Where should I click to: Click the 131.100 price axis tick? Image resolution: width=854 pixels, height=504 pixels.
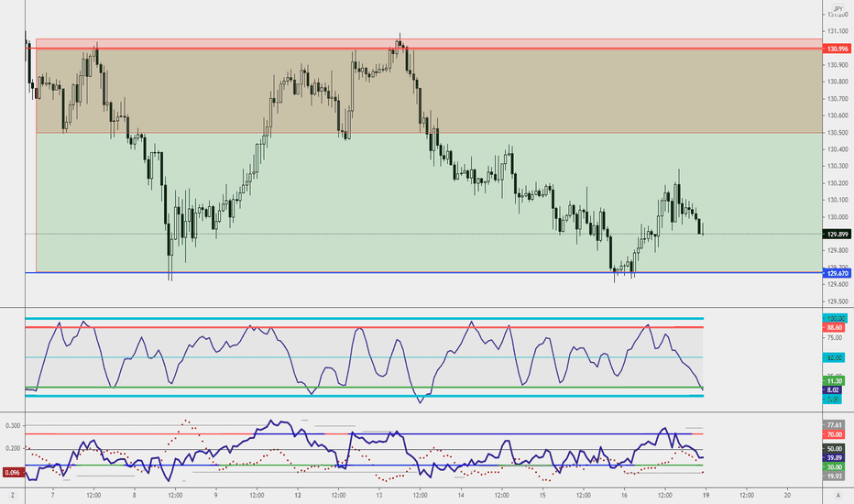click(x=838, y=31)
